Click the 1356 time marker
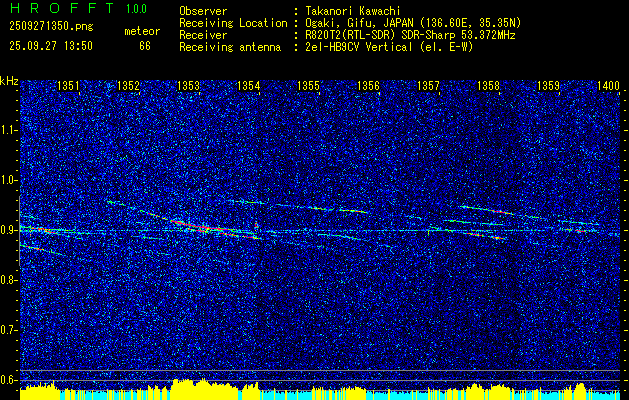This screenshot has width=629, height=400. [368, 86]
